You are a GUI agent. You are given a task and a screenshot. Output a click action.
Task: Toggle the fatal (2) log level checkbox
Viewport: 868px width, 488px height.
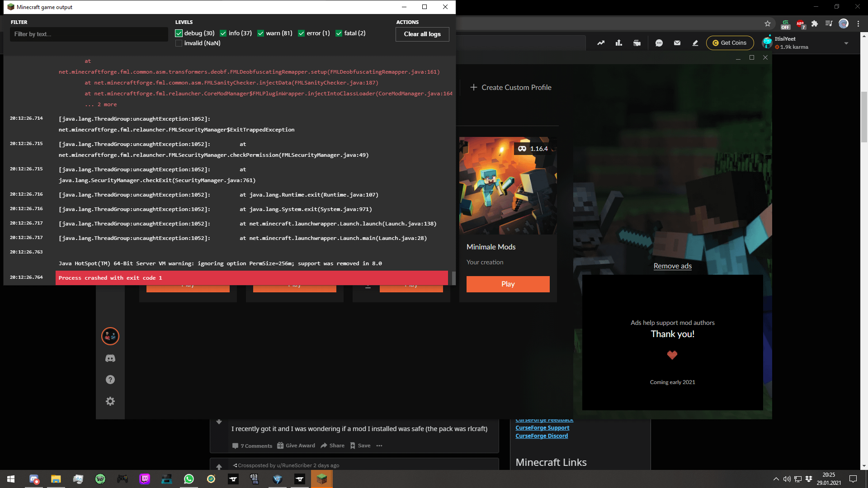339,33
